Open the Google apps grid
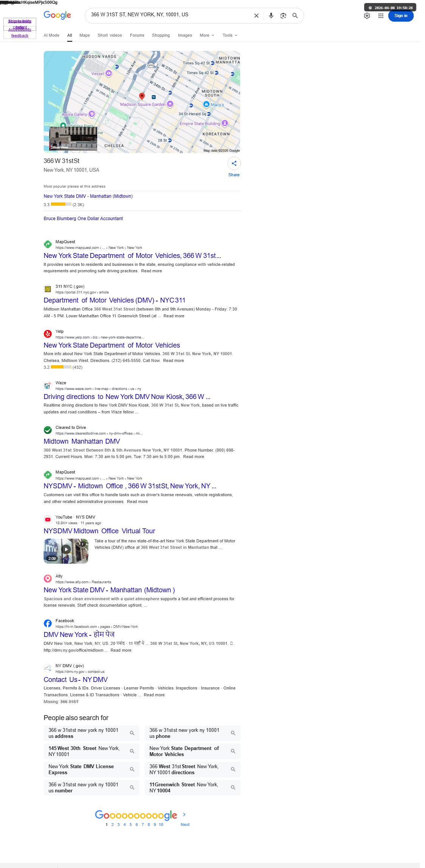The height and width of the screenshot is (868, 425). tap(381, 16)
